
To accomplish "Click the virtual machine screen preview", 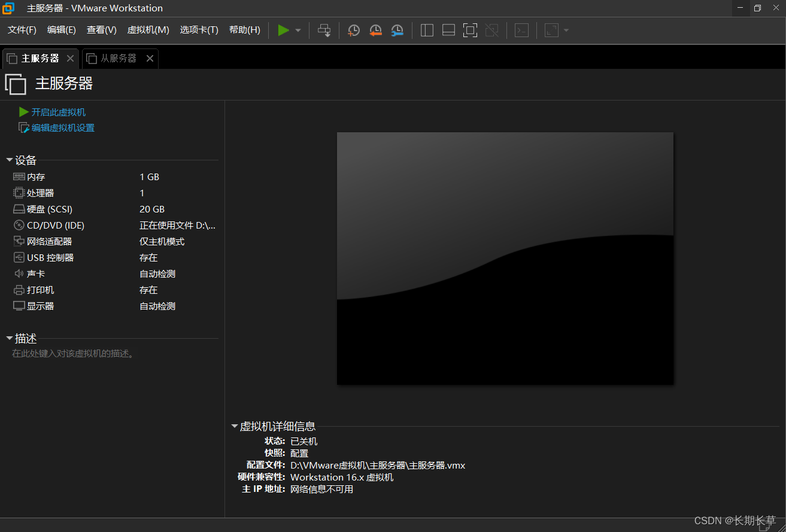I will pos(505,259).
